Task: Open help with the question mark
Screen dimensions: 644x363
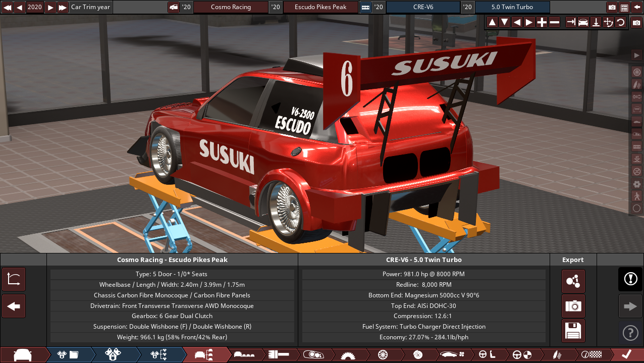Action: click(x=630, y=333)
